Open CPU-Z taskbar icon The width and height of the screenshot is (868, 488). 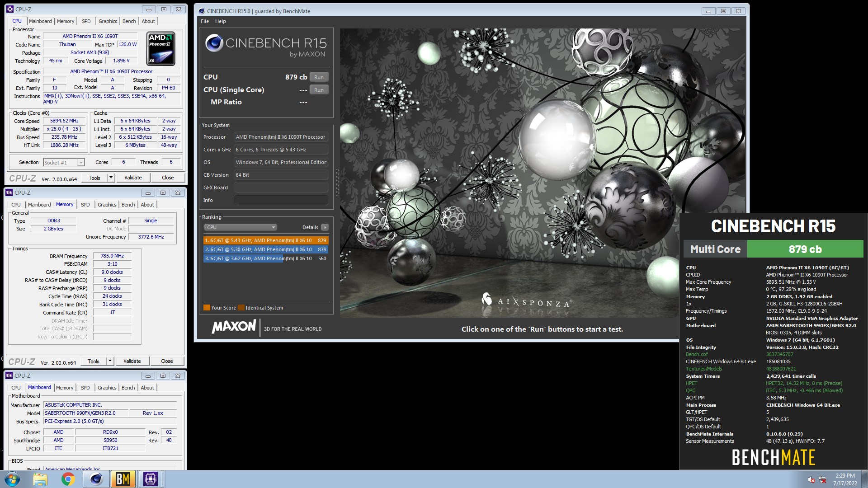pos(151,479)
